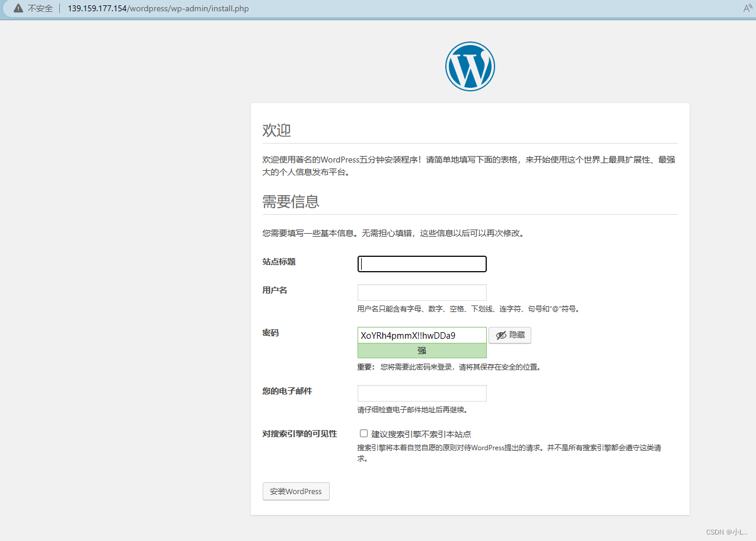756x541 pixels.
Task: Click the 强 password strength indicator
Action: click(x=422, y=351)
